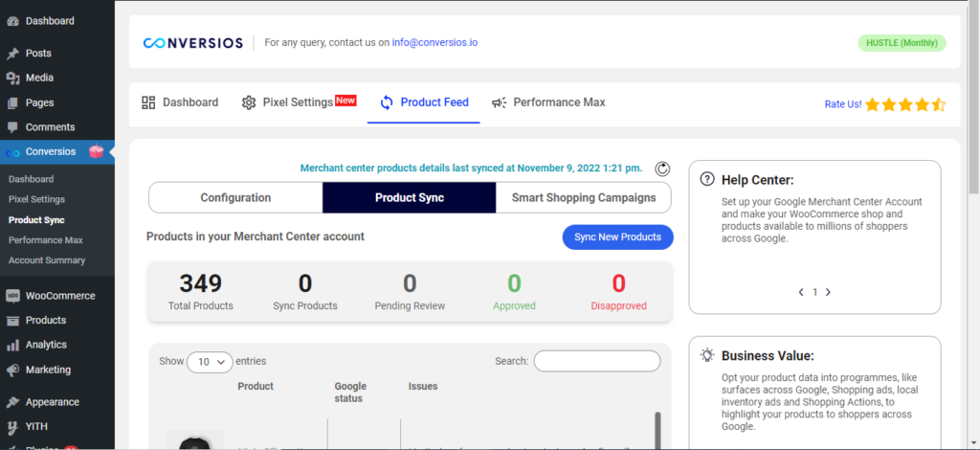Click the Rate Us! link
The image size is (980, 450).
[843, 104]
